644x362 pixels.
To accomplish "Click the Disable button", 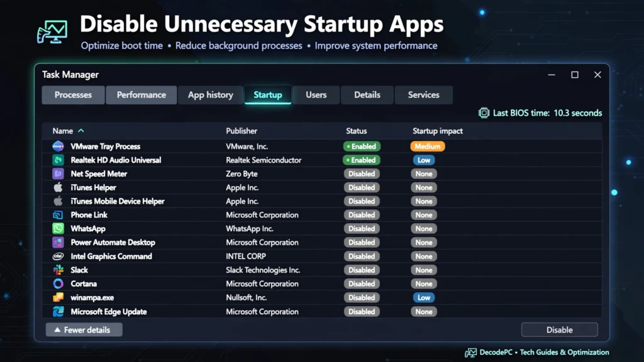I will (x=559, y=329).
